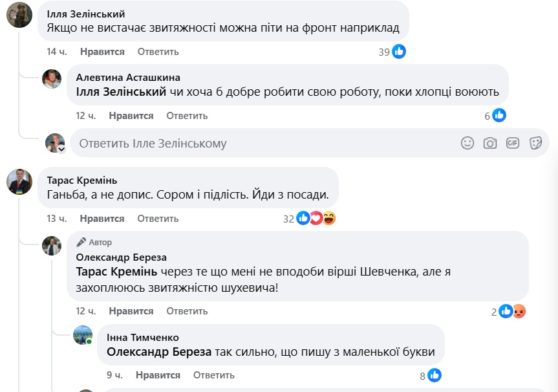Attach a photo via camera icon
Screen dimensions: 558x392
(x=490, y=143)
